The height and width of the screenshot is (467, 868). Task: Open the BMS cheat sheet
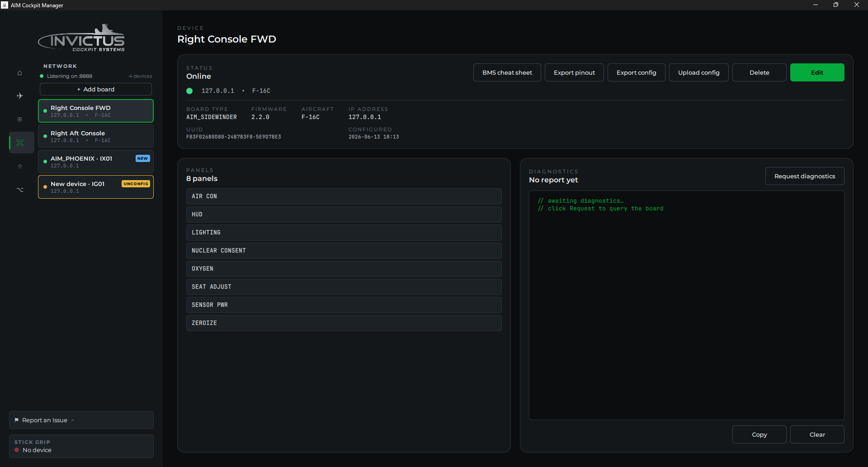(507, 72)
